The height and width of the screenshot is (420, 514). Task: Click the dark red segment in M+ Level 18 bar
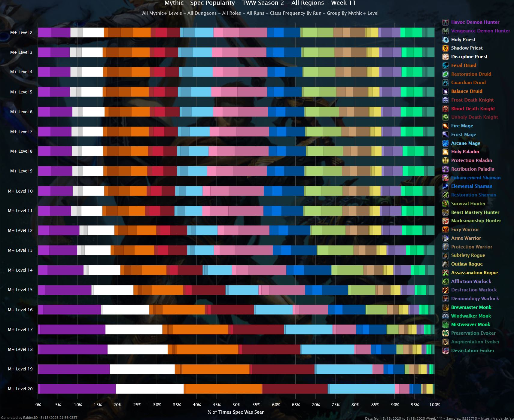(271, 349)
